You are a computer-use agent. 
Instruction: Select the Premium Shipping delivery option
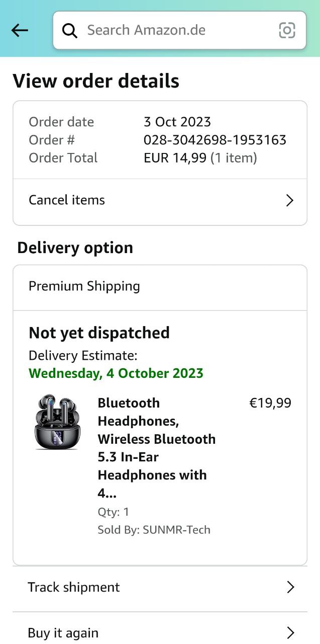84,286
